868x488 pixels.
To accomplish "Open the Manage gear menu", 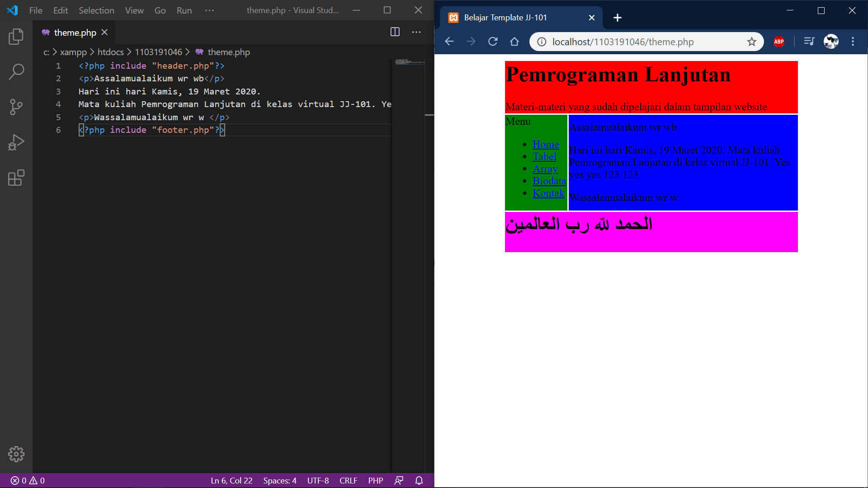I will pyautogui.click(x=16, y=454).
